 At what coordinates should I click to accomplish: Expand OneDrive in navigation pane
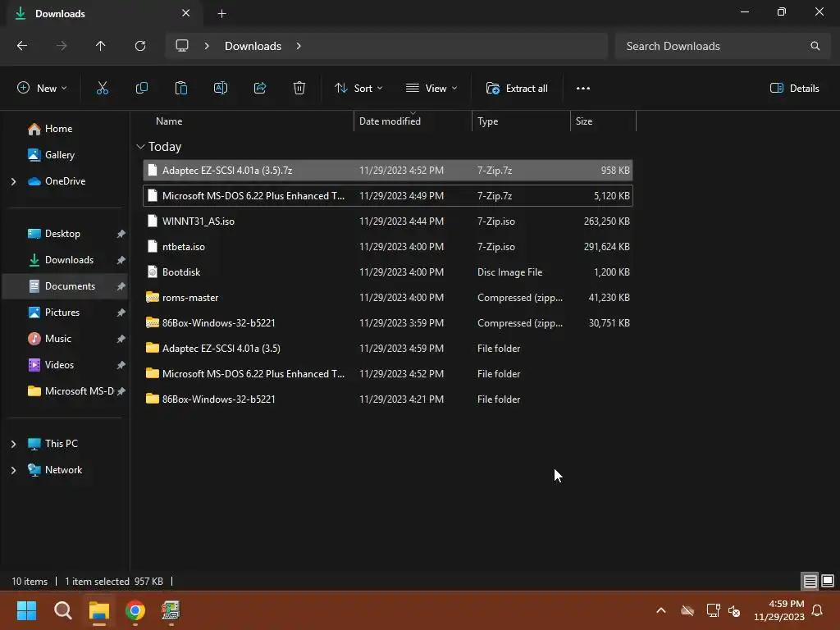click(13, 181)
